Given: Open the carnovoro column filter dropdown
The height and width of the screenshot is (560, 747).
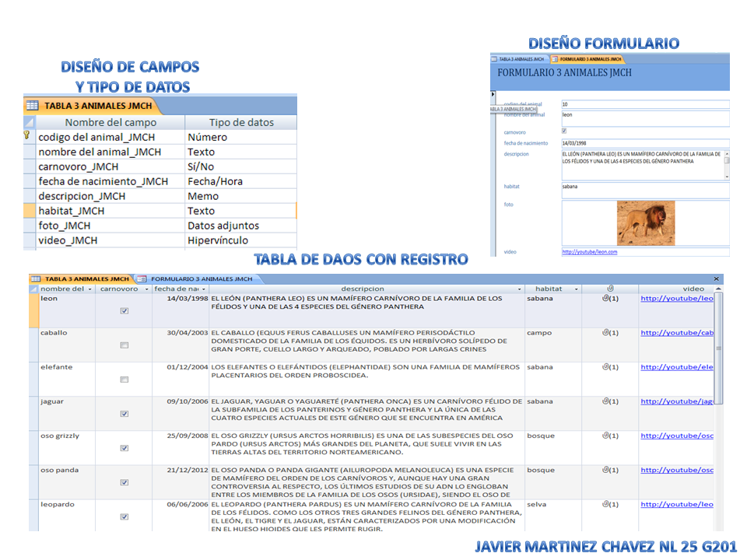Looking at the screenshot, I should (147, 289).
